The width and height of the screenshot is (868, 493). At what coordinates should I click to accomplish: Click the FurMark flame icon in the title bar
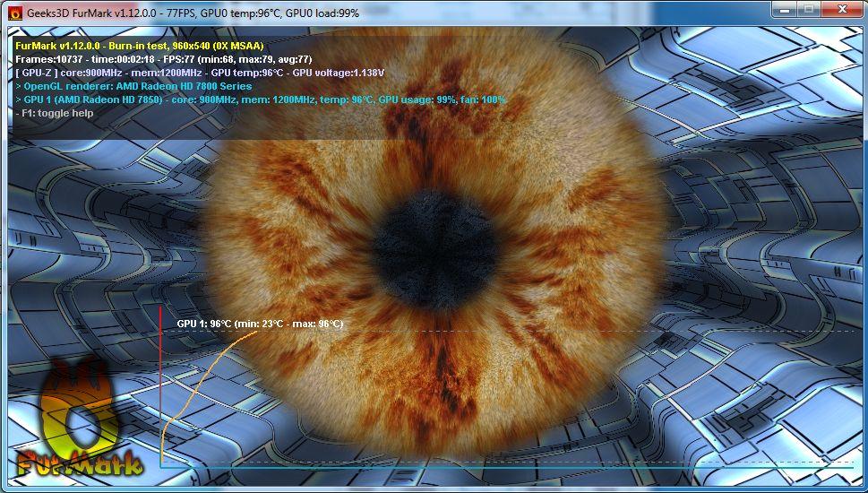coord(15,12)
